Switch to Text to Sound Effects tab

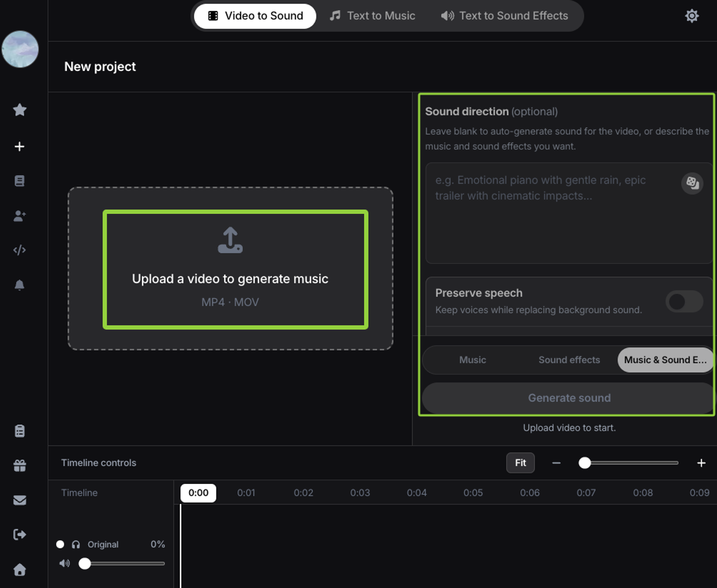coord(505,16)
